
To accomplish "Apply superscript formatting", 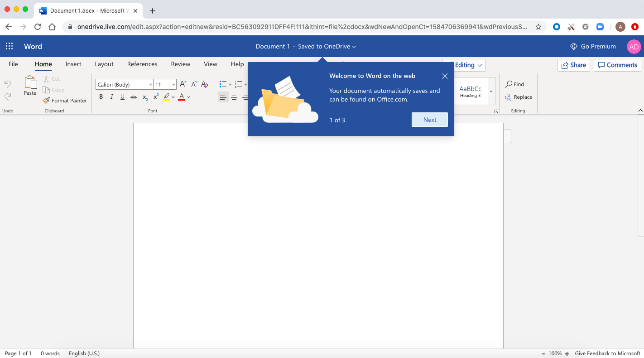I will pyautogui.click(x=155, y=97).
